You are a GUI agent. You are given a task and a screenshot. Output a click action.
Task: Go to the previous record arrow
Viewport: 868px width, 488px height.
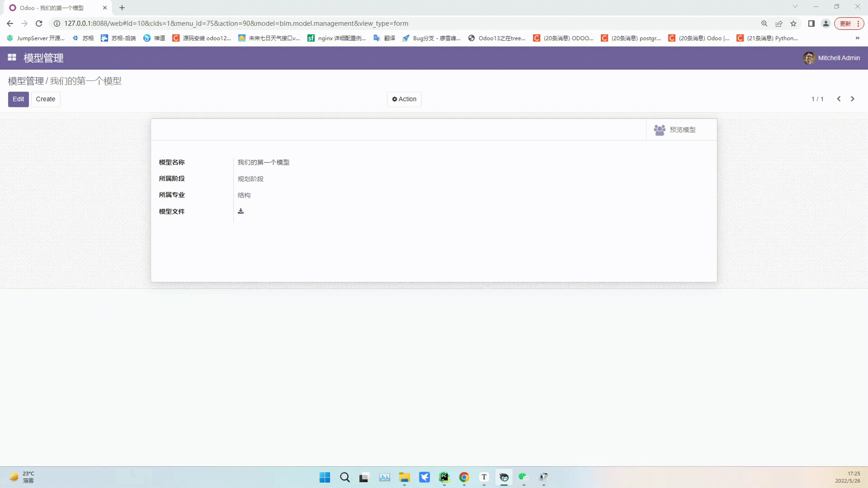(839, 99)
